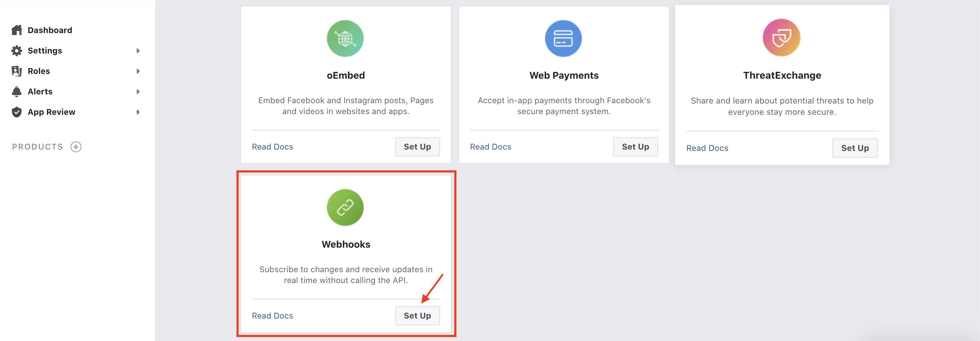Expand the Alerts submenu arrow
The height and width of the screenshot is (341, 980).
click(138, 92)
